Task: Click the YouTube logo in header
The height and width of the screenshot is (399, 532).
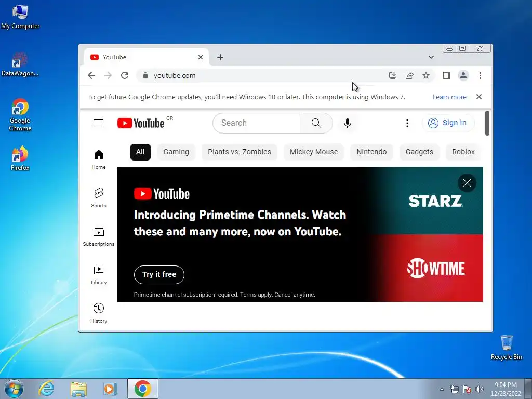Action: point(141,123)
